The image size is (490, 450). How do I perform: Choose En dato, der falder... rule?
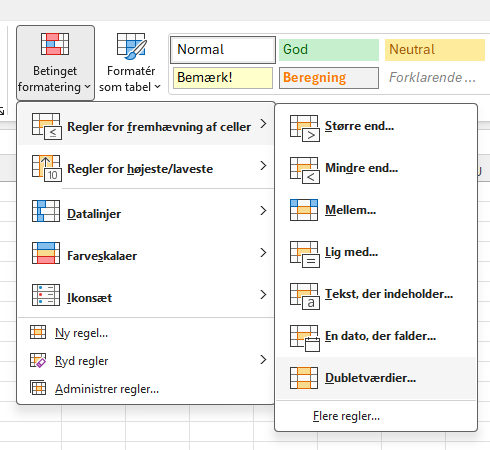(376, 336)
